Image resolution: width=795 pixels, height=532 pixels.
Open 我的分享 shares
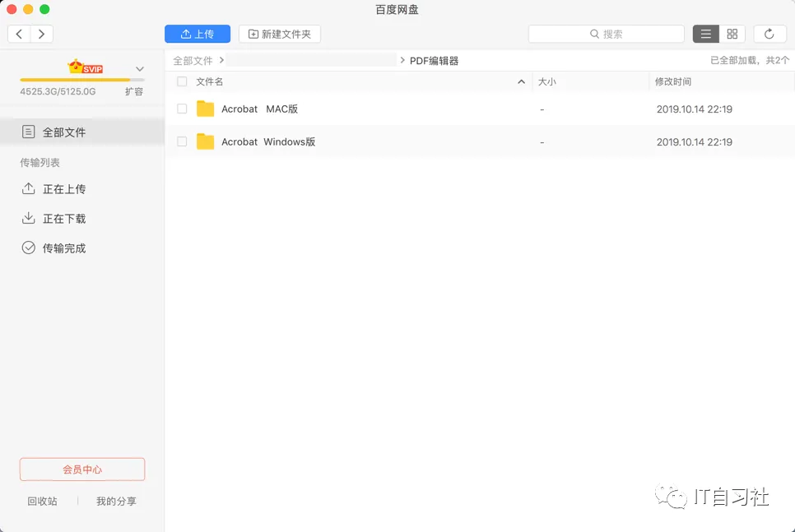[116, 501]
